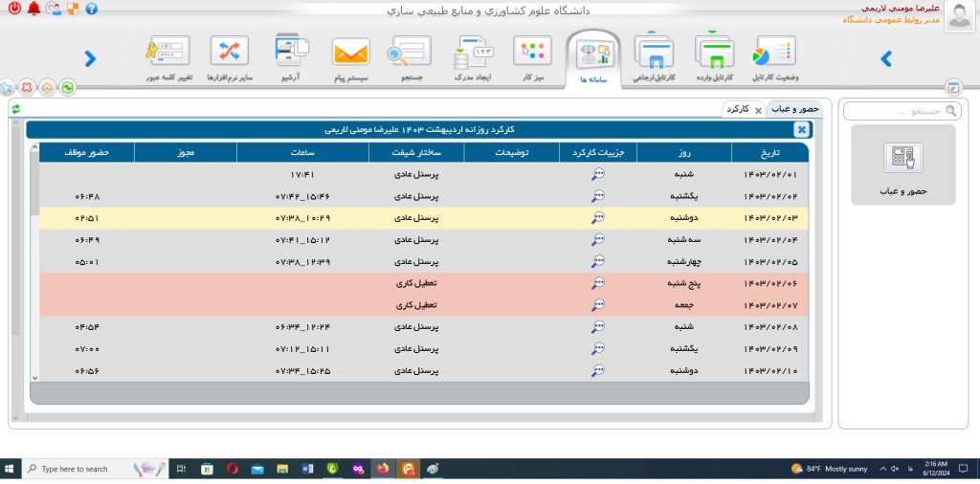Click the red power logout icon
980x484 pixels.
(13, 9)
